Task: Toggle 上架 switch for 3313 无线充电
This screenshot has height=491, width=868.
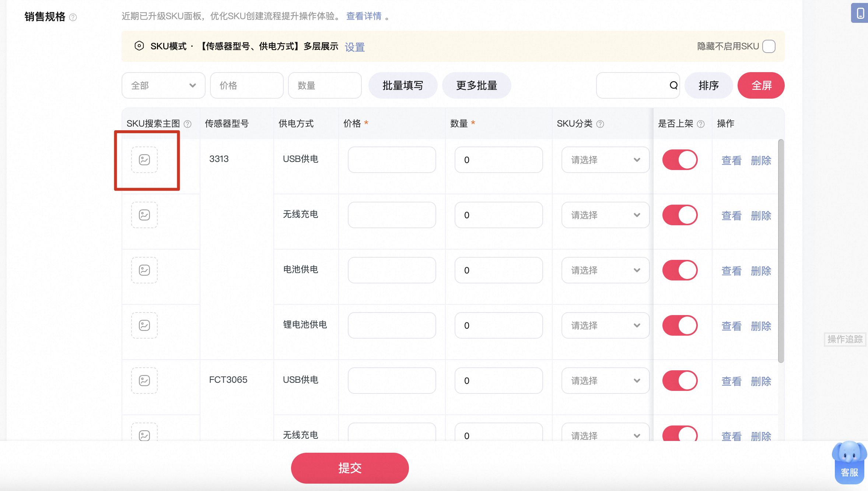Action: click(680, 215)
